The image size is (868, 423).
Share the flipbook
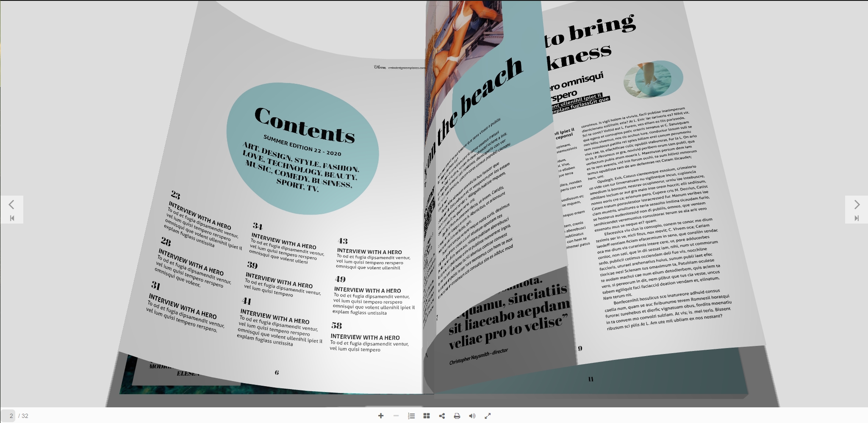[442, 416]
